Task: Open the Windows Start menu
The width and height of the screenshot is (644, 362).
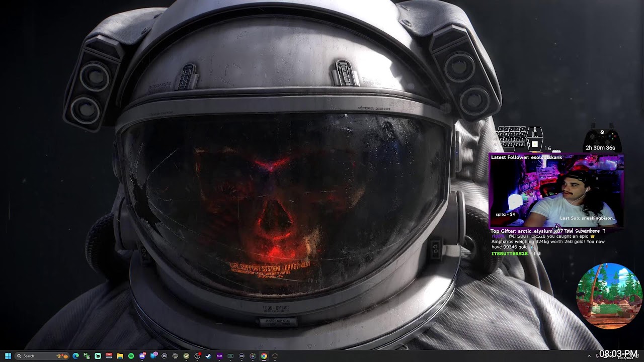Action: tap(8, 356)
